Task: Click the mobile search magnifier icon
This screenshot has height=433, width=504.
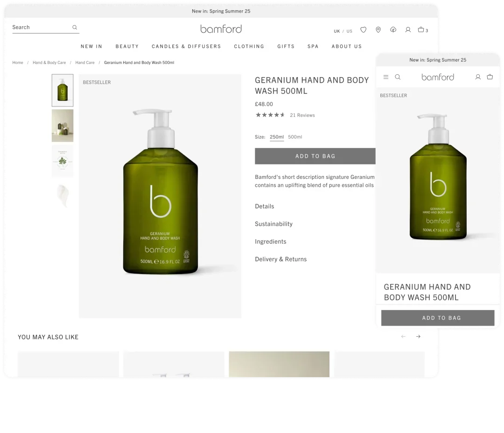Action: pyautogui.click(x=398, y=77)
